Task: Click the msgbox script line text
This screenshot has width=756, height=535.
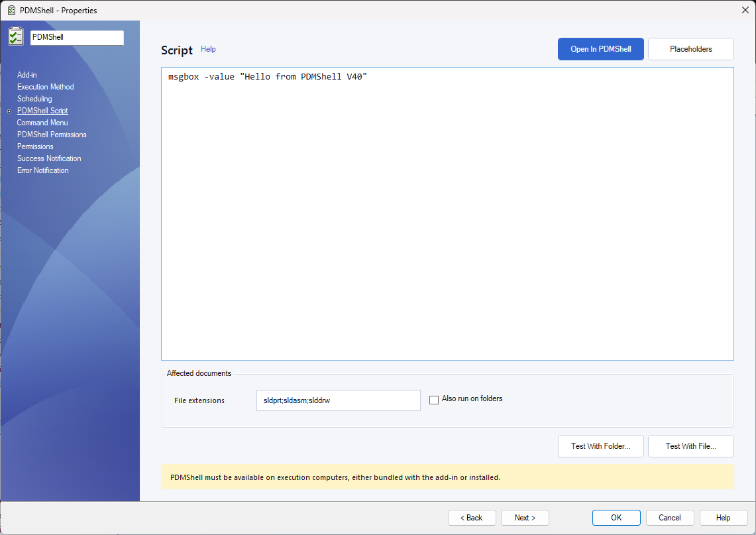Action: point(268,77)
